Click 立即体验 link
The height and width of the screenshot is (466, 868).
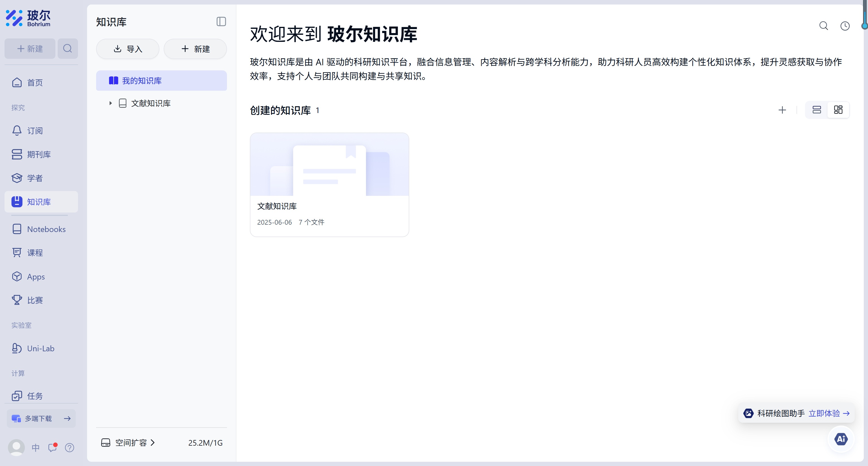[x=829, y=413]
